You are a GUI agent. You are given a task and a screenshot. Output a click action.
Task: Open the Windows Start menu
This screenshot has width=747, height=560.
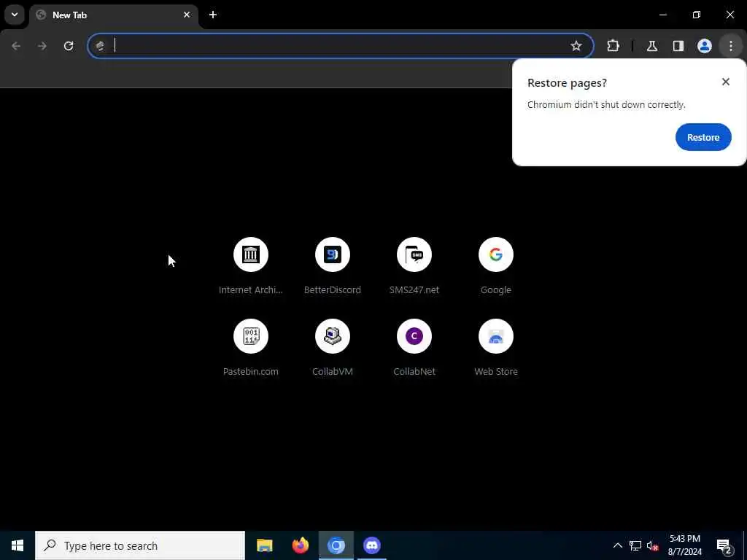pyautogui.click(x=18, y=545)
